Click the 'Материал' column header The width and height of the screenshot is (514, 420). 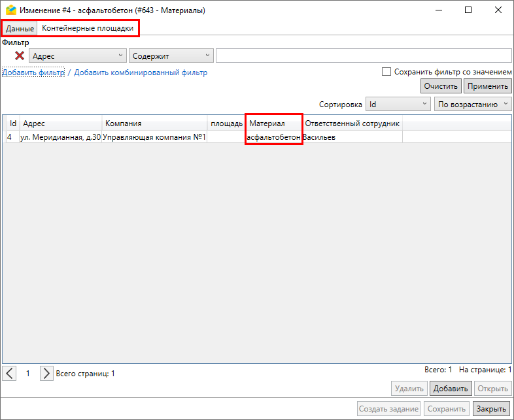pos(273,123)
